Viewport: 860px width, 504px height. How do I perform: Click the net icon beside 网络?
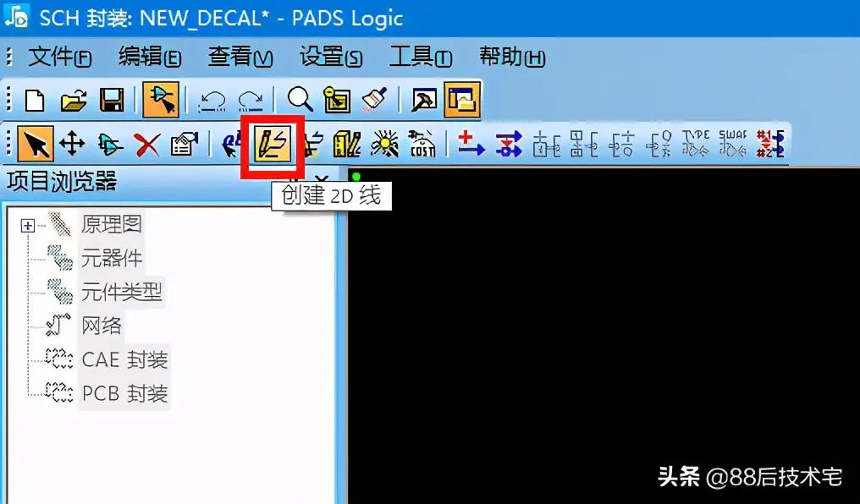point(58,325)
